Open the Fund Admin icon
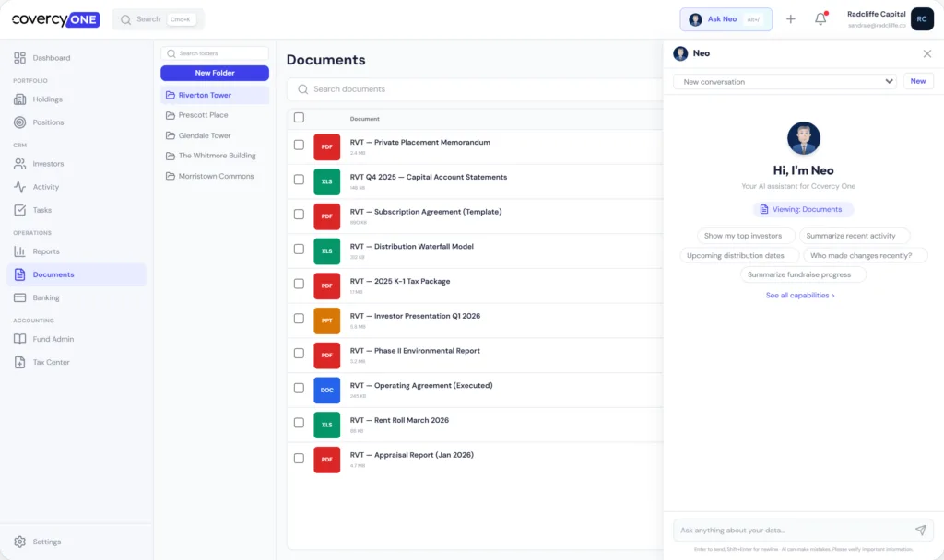Screen dimensions: 944x560 [22, 339]
